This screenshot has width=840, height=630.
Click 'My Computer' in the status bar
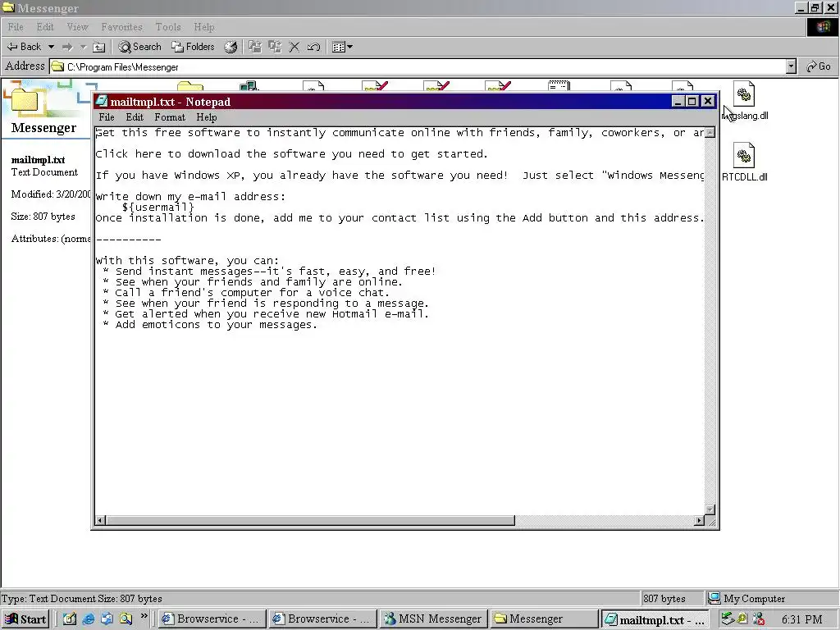(754, 598)
